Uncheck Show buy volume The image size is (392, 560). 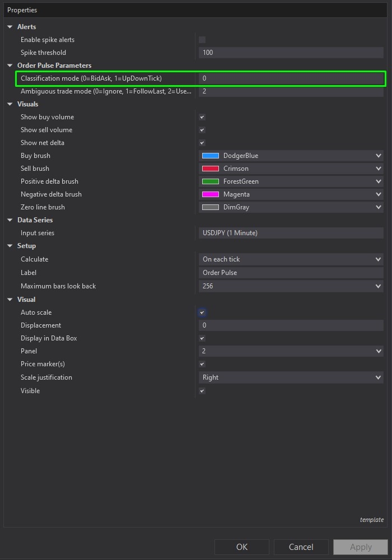tap(202, 117)
